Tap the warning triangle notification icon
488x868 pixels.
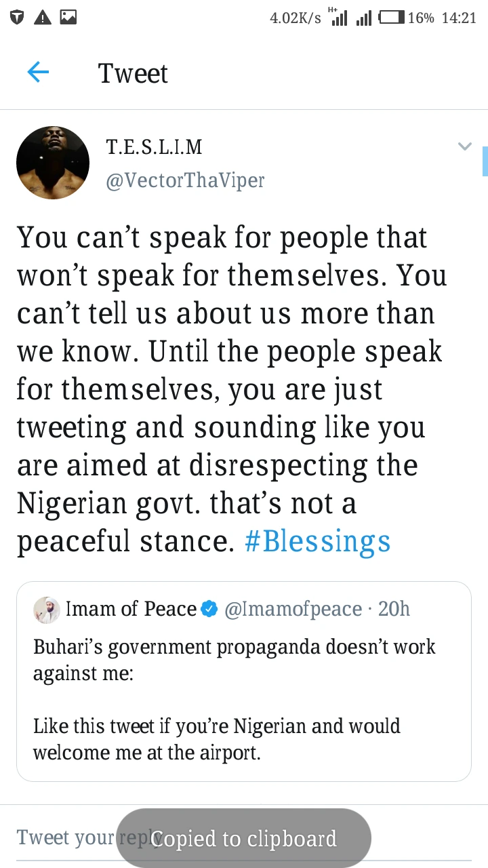[42, 18]
